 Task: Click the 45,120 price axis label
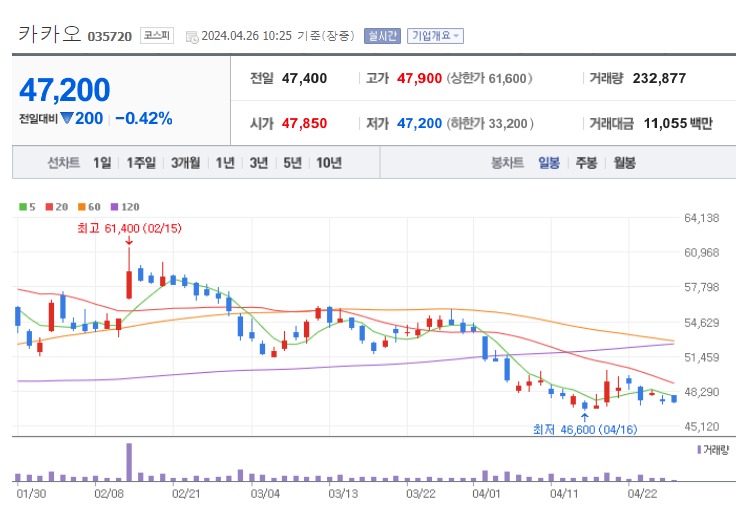tap(701, 426)
